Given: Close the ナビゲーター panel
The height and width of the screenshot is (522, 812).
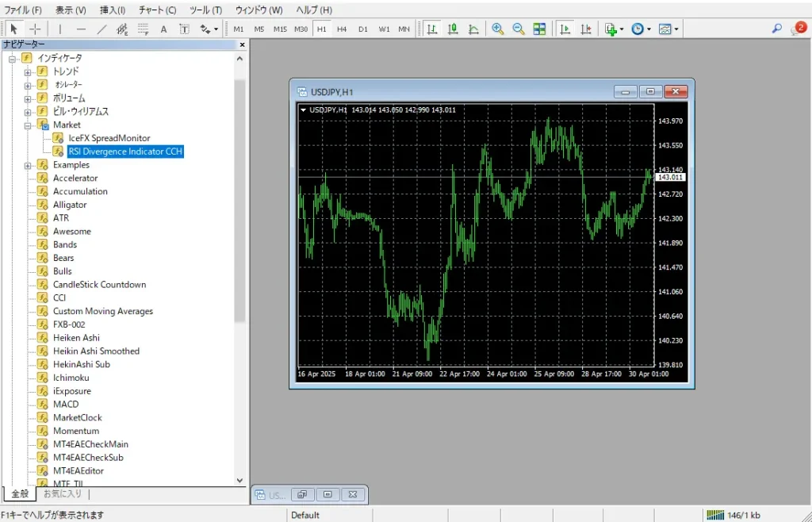Looking at the screenshot, I should pos(242,44).
